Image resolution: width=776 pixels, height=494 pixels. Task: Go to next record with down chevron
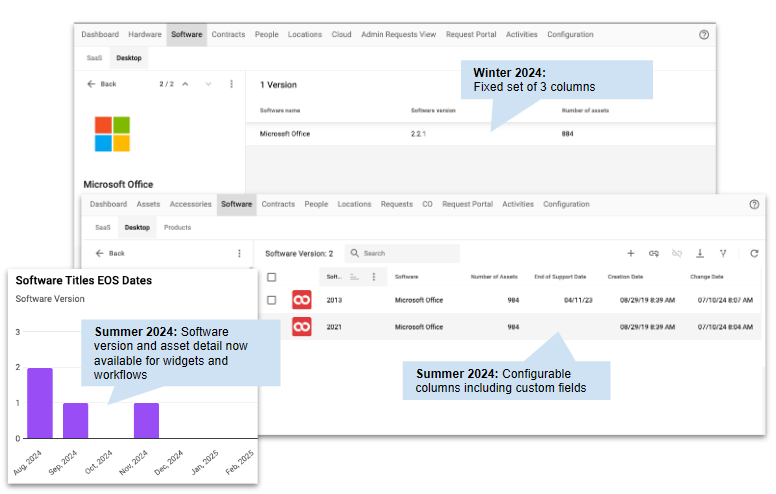point(208,84)
